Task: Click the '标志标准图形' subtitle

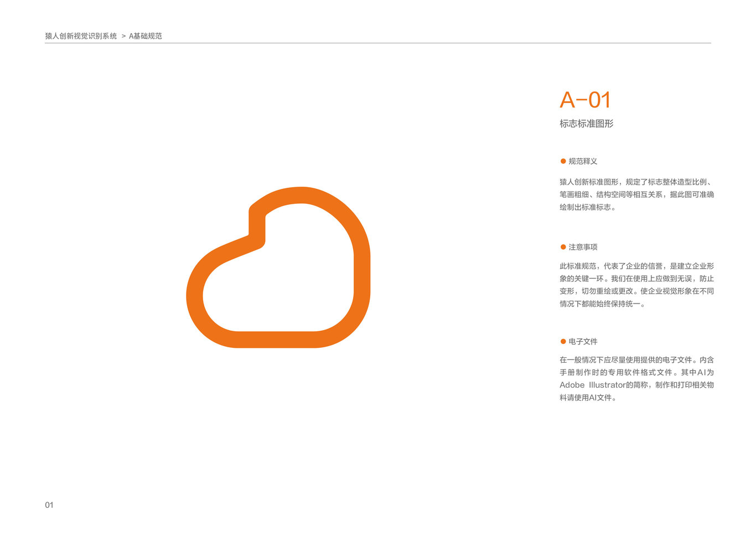Action: [587, 124]
